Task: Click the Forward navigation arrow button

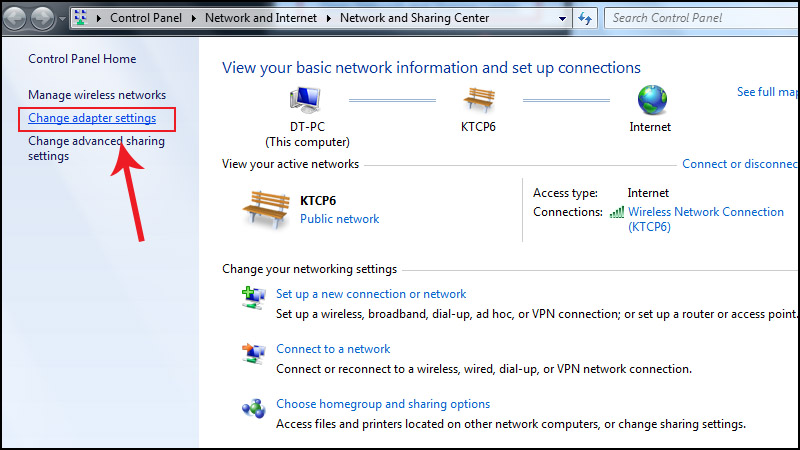Action: pos(44,18)
